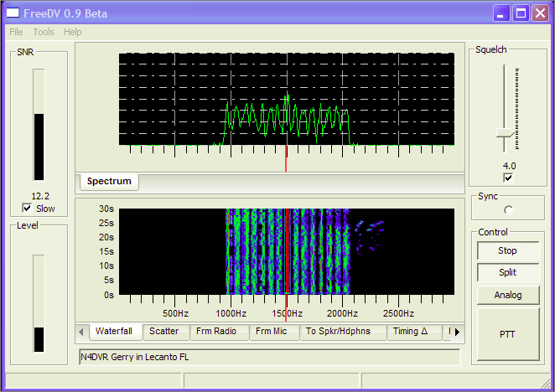Toggle the Slow SNR checkbox

[28, 209]
